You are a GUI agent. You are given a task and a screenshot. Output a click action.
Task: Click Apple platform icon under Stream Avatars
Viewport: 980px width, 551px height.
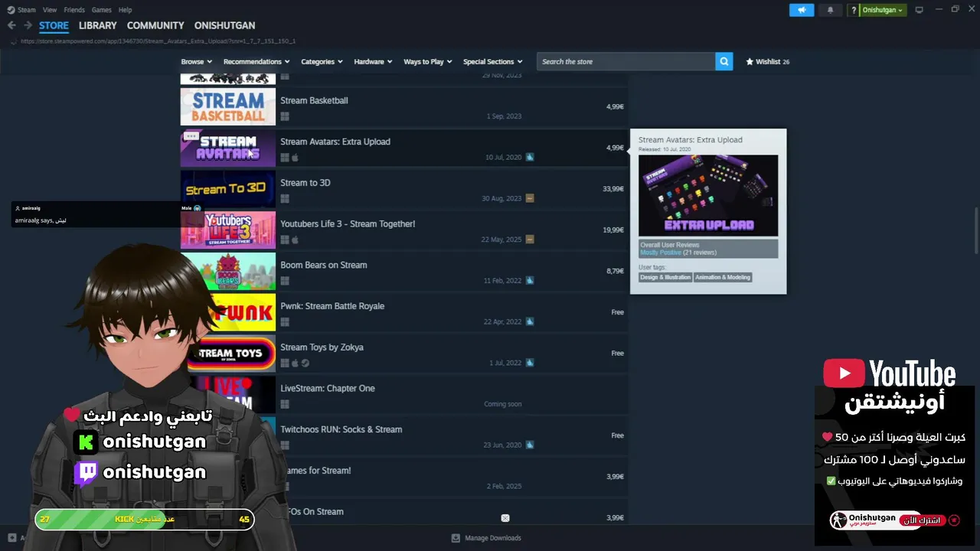coord(295,158)
